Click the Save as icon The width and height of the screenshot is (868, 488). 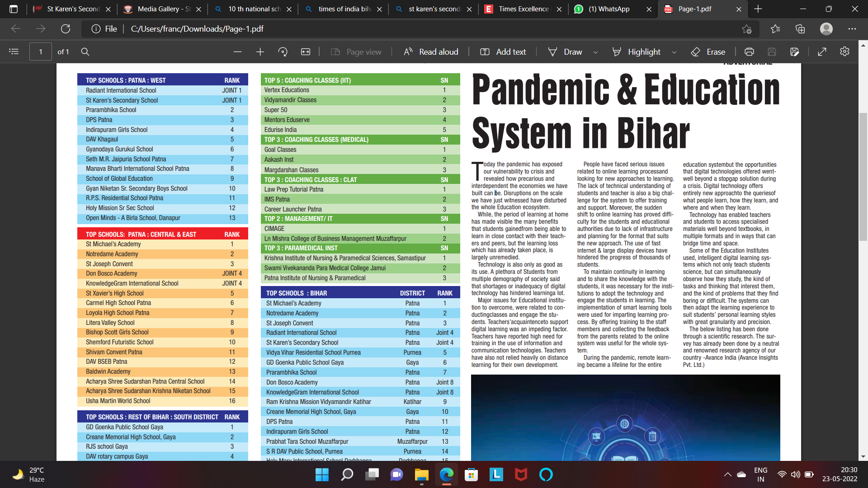point(794,52)
